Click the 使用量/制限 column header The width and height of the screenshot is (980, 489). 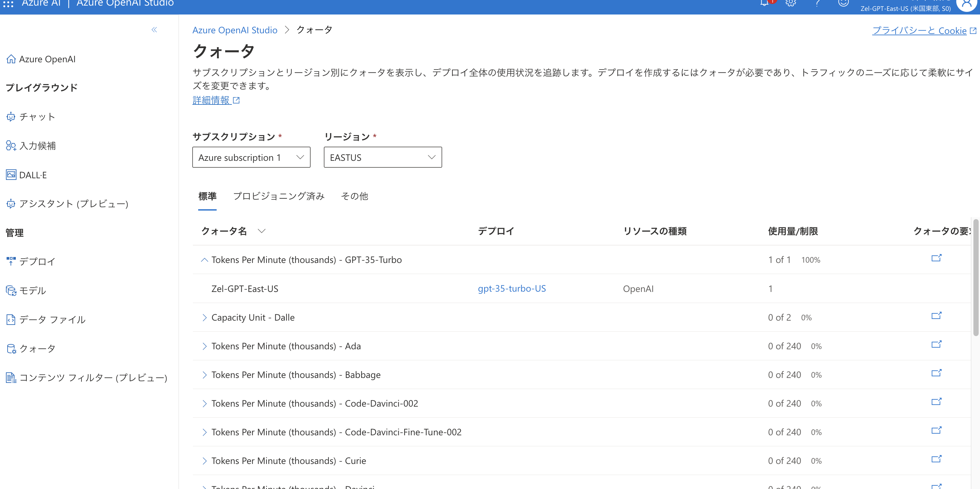click(x=793, y=231)
